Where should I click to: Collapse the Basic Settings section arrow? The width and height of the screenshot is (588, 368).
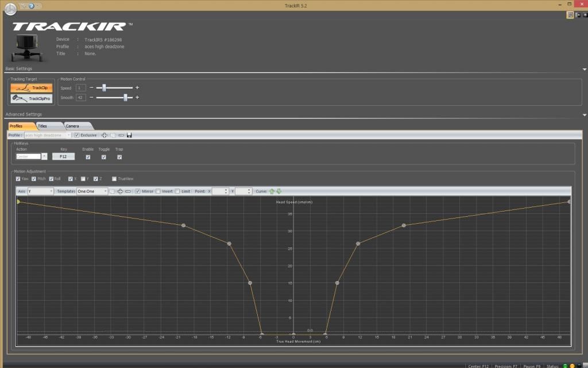coord(584,70)
